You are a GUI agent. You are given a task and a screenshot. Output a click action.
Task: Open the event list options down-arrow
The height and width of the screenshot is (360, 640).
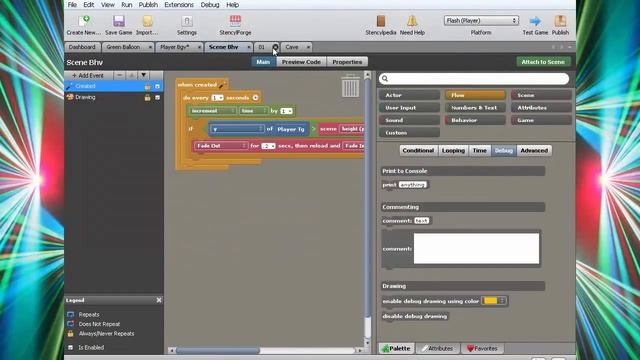click(x=144, y=75)
